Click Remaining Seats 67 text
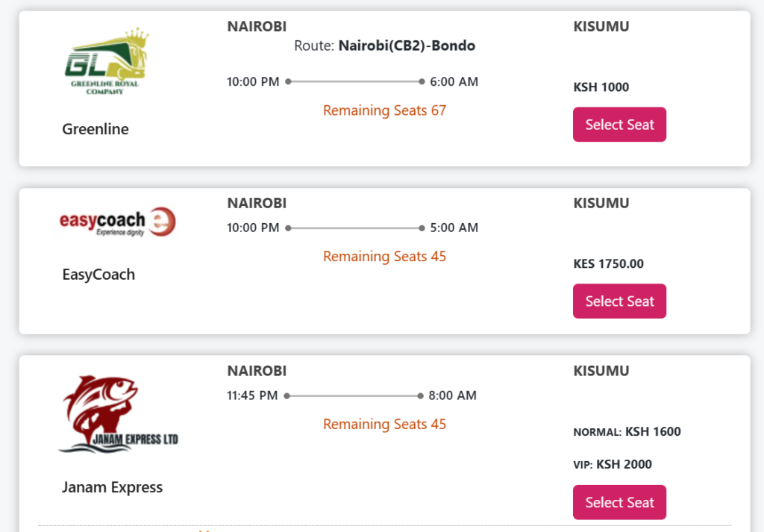Viewport: 764px width, 532px height. click(384, 110)
